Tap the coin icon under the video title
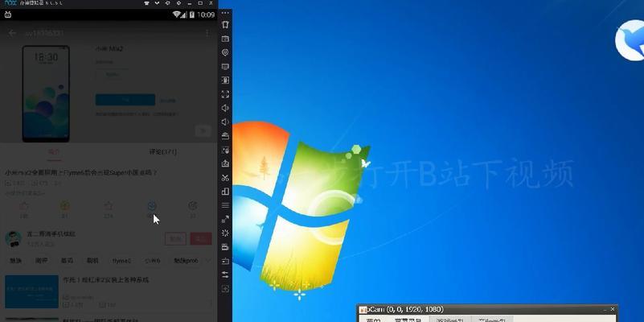Viewport: 644px width, 322px height. pos(65,205)
